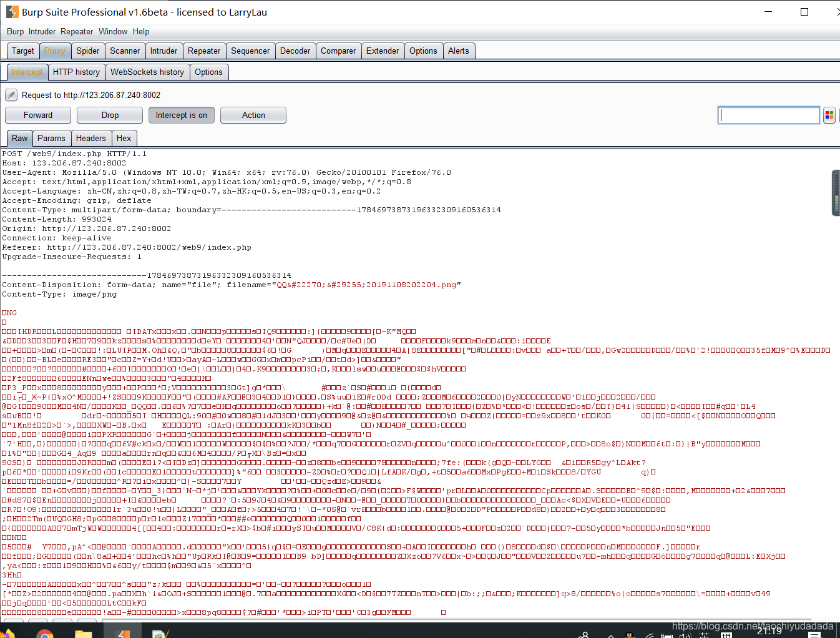Switch to the main Options tab
Viewport: 840px width, 638px height.
coord(423,51)
